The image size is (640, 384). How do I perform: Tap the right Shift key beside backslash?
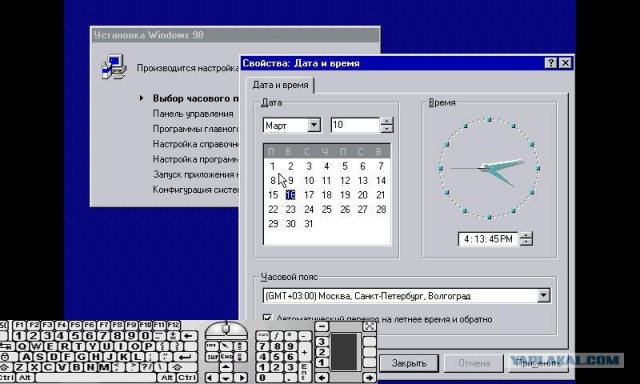click(182, 367)
